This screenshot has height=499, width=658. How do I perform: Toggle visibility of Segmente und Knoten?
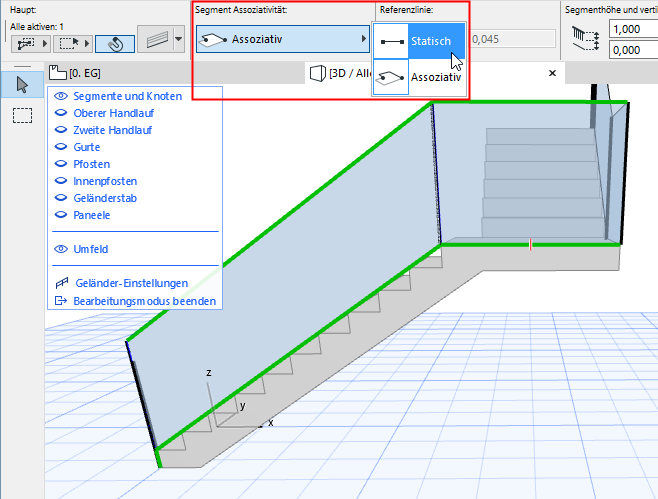click(61, 96)
